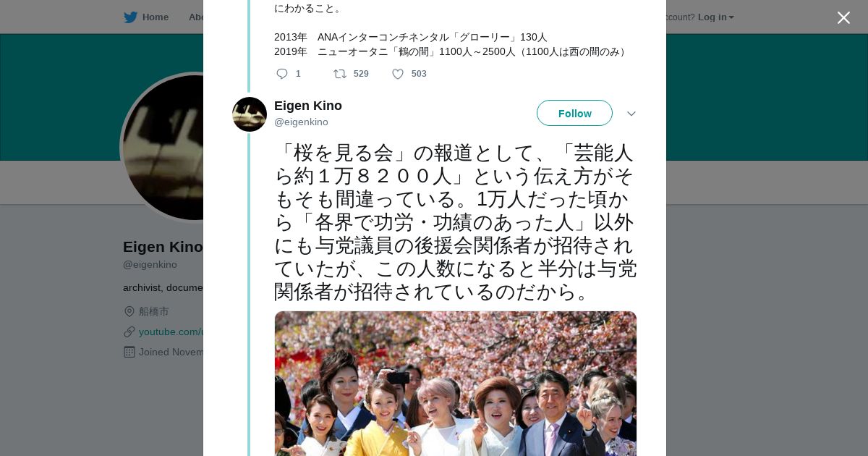Go to Home in top navigation

pyautogui.click(x=155, y=17)
